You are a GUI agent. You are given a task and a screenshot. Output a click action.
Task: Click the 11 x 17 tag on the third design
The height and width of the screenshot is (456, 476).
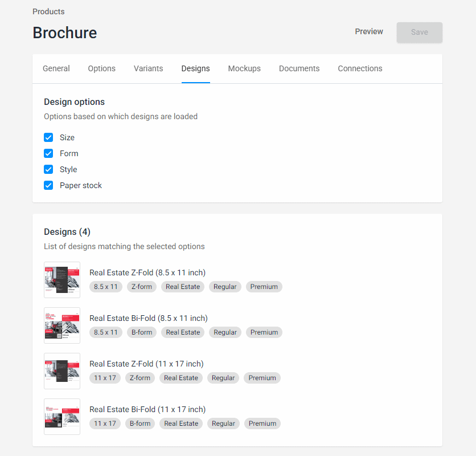pos(105,378)
